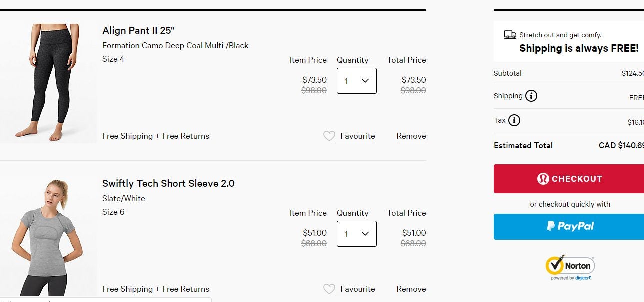The height and width of the screenshot is (302, 644).
Task: Click the Align Pant leggings product image
Action: pyautogui.click(x=48, y=83)
